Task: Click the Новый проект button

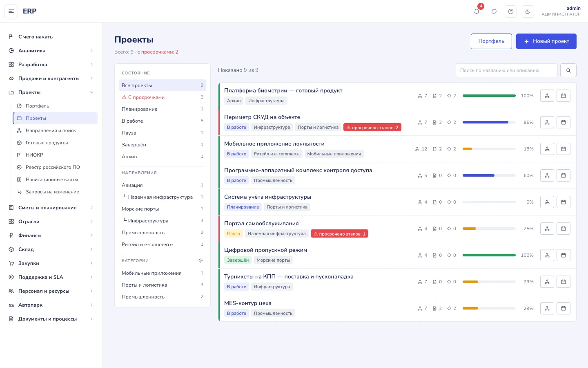Action: (x=546, y=41)
